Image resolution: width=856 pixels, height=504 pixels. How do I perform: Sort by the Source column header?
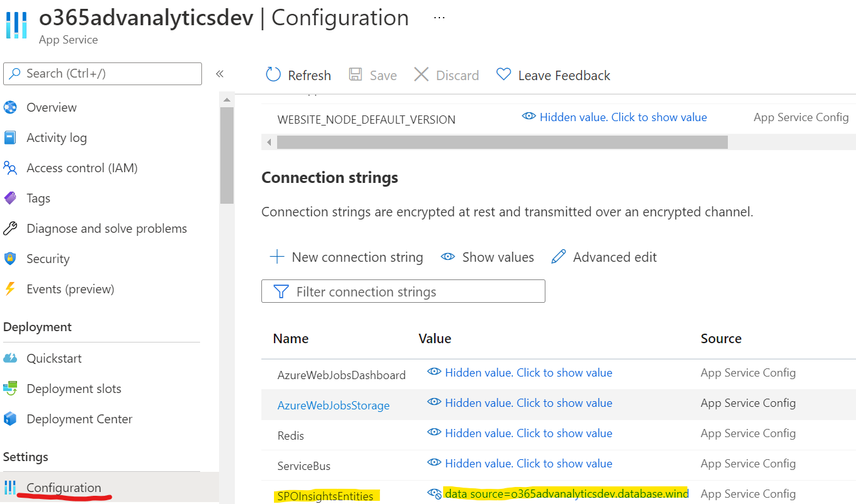[x=721, y=339]
